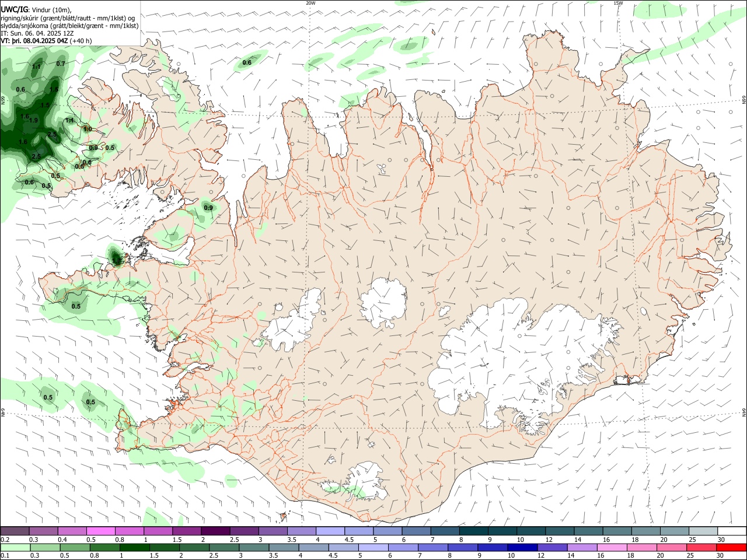Viewport: 747px width, 560px height.
Task: Click the precipitation value '0.7' on the map
Action: click(61, 64)
